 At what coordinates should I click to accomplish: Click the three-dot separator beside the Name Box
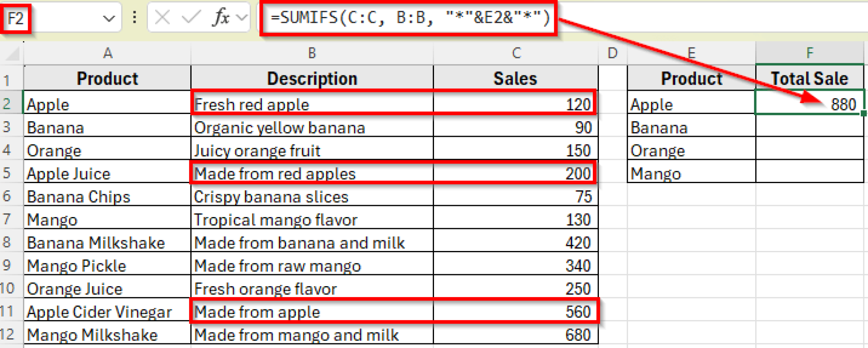tap(135, 18)
